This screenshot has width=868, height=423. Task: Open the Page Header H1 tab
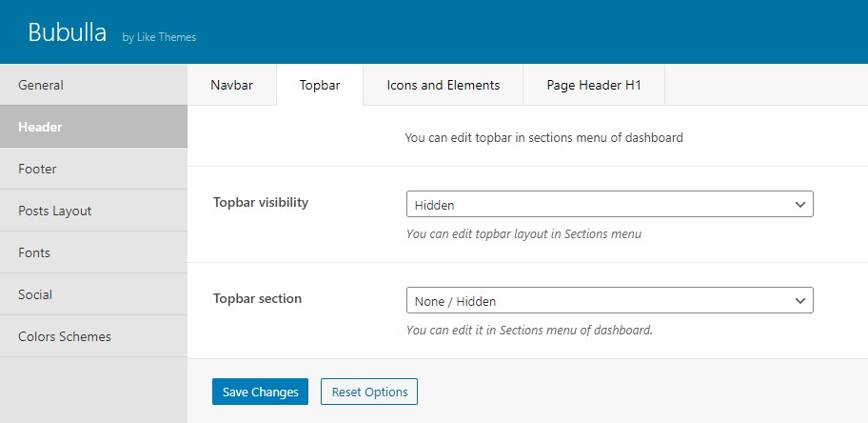(594, 85)
